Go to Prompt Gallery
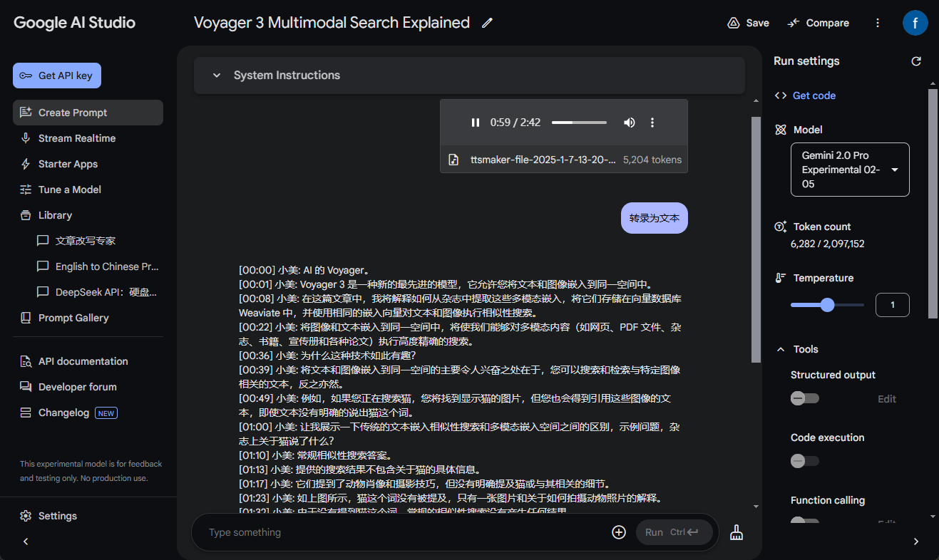Screen dimensions: 939x560 click(x=73, y=318)
